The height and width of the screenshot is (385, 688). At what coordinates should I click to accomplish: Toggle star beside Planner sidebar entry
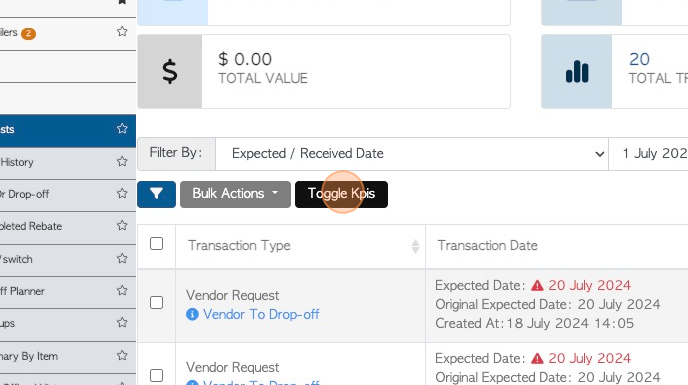122,291
